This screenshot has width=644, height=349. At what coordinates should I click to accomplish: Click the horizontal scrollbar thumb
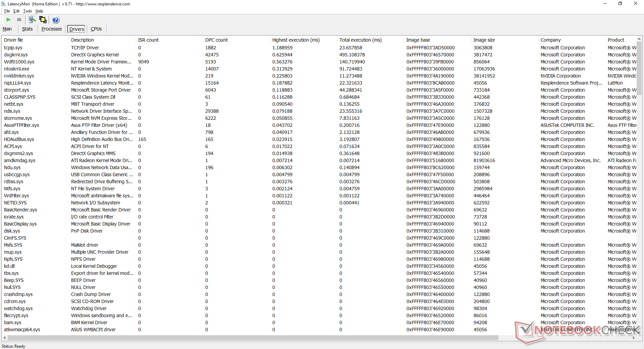coord(253,338)
